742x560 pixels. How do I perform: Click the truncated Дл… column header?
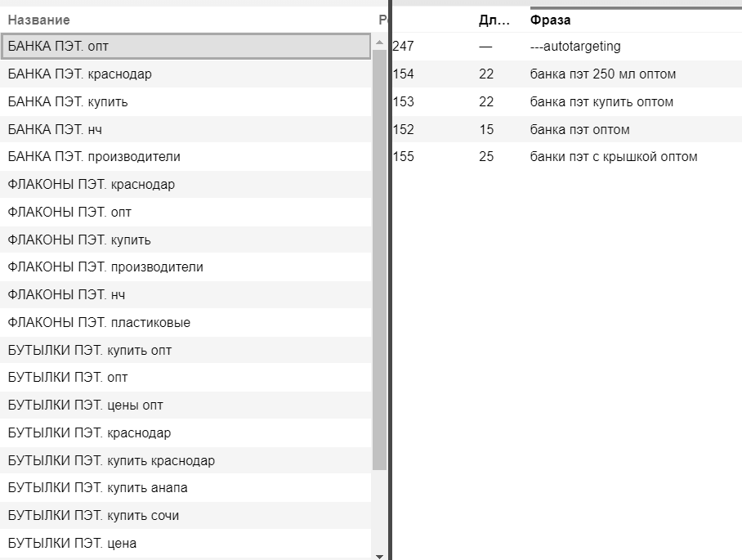[494, 20]
